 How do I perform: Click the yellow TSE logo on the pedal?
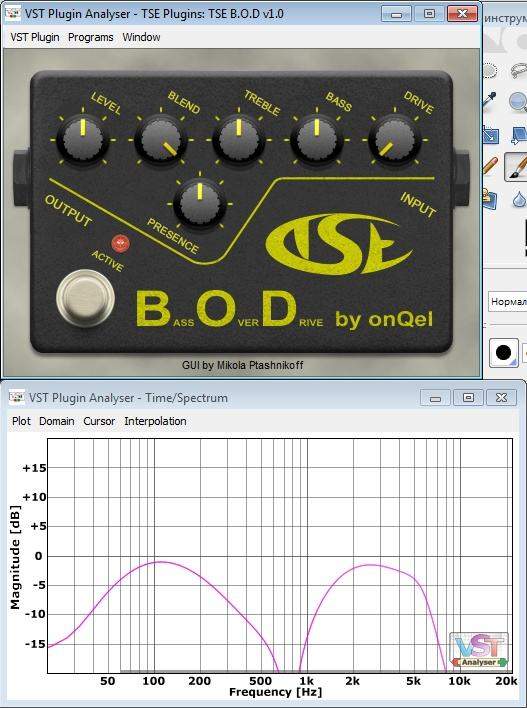[338, 244]
